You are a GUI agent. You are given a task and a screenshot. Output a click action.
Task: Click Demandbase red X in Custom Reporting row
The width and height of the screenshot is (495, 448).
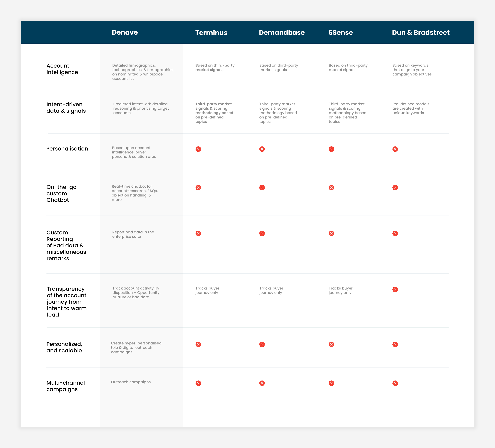[x=262, y=233]
